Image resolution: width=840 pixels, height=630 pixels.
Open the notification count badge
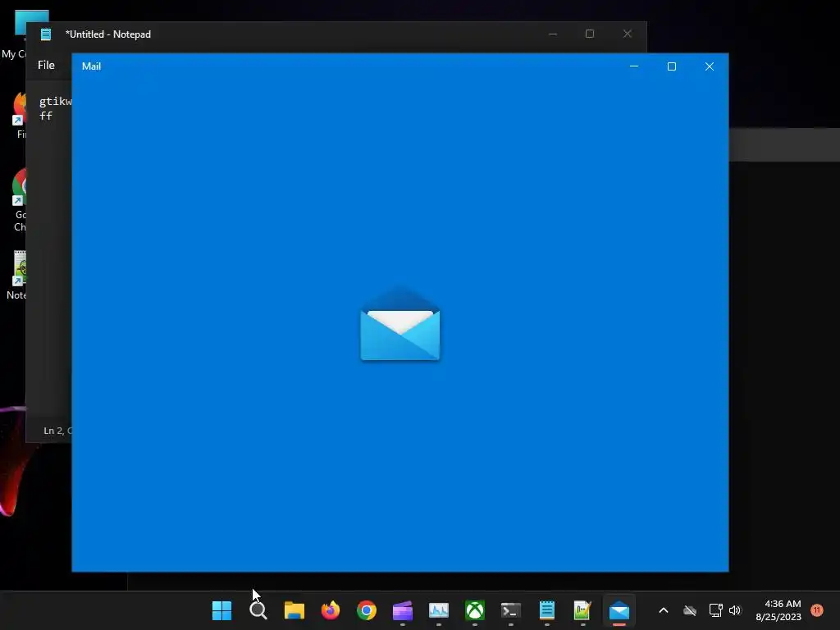817,610
